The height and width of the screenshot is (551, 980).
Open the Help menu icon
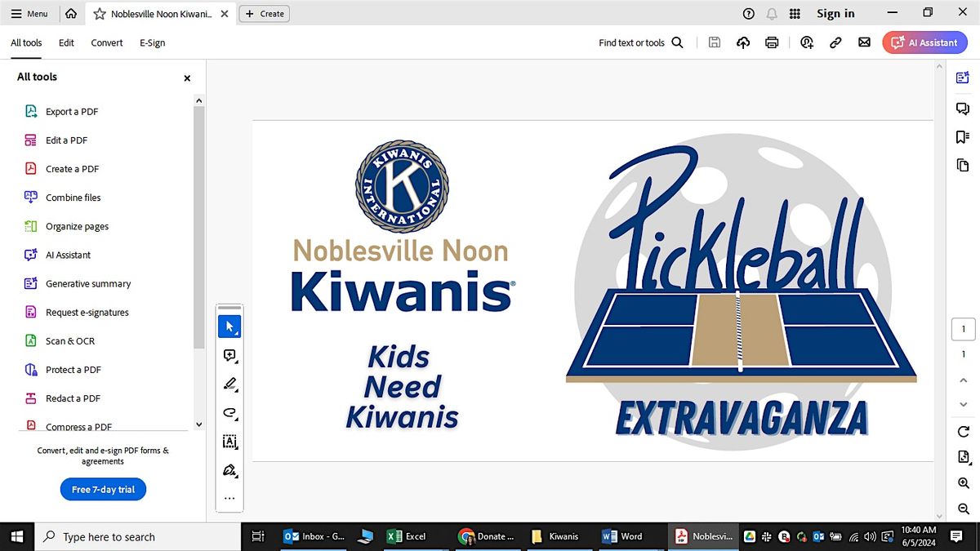pyautogui.click(x=749, y=14)
